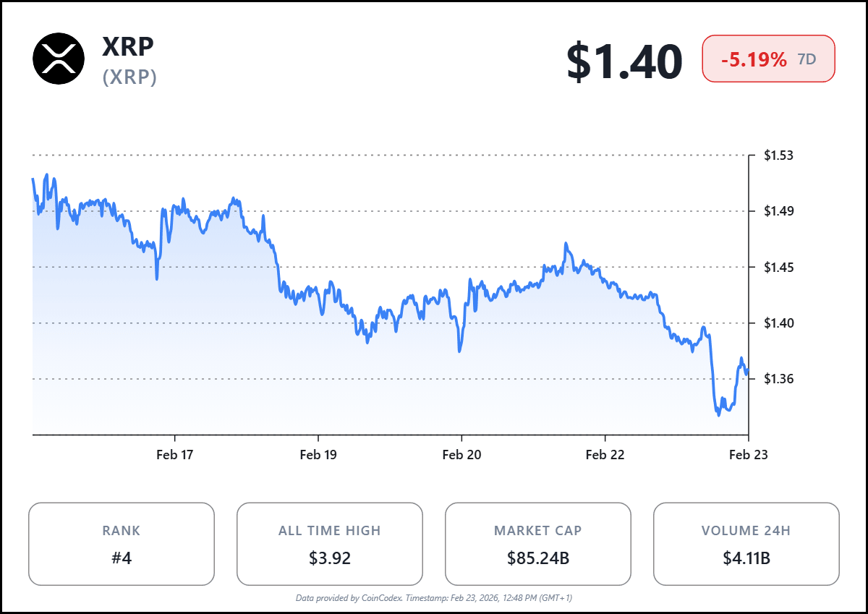
Task: Open the Volume 24H card
Action: (746, 544)
